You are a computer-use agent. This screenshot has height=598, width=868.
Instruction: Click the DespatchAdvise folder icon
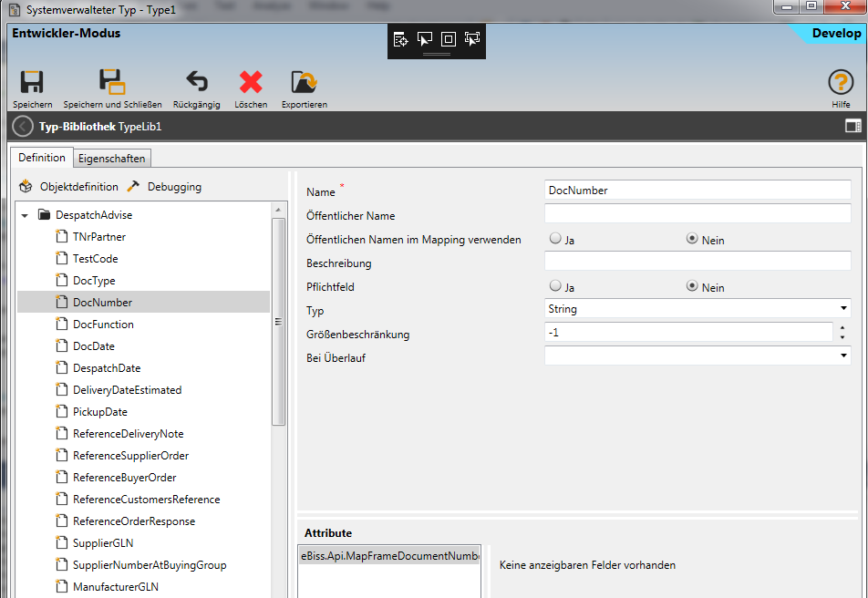(45, 215)
